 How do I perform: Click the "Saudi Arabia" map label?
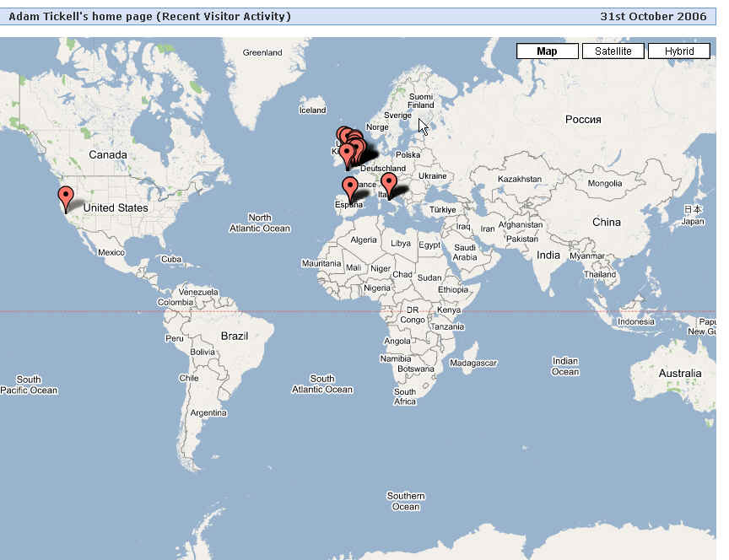[x=464, y=252]
